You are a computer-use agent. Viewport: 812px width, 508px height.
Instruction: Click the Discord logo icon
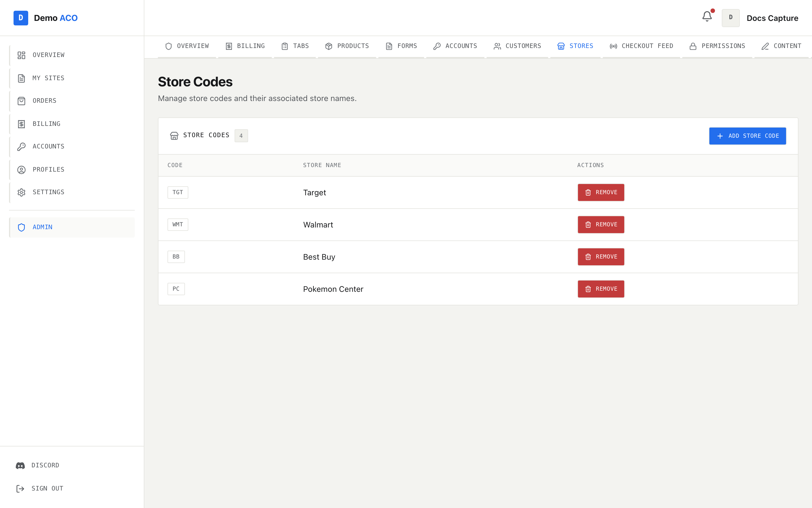[x=20, y=465]
